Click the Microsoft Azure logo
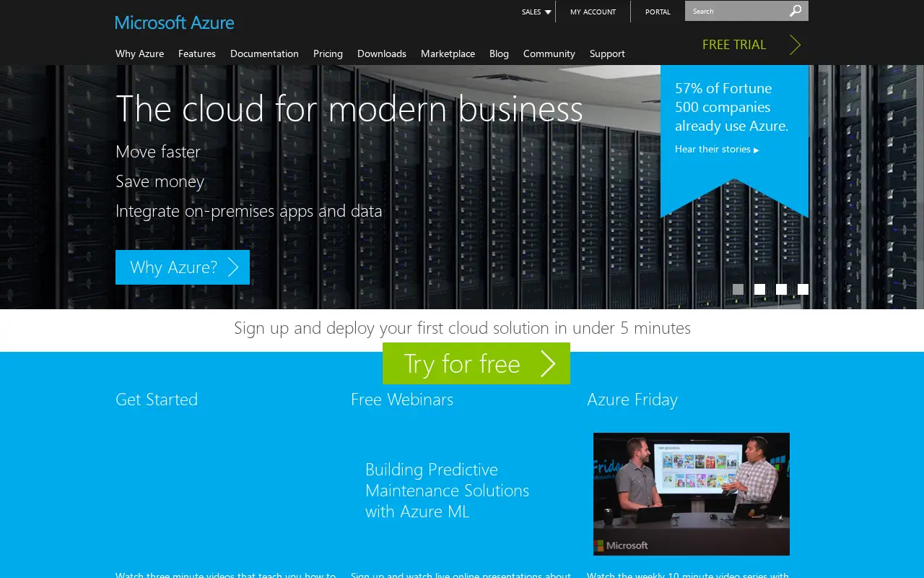The width and height of the screenshot is (924, 578). tap(175, 22)
